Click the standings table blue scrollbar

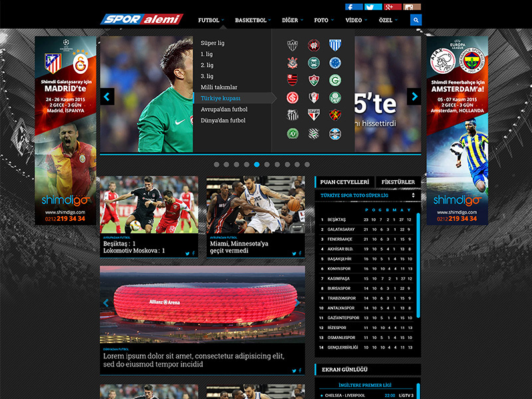click(x=418, y=265)
